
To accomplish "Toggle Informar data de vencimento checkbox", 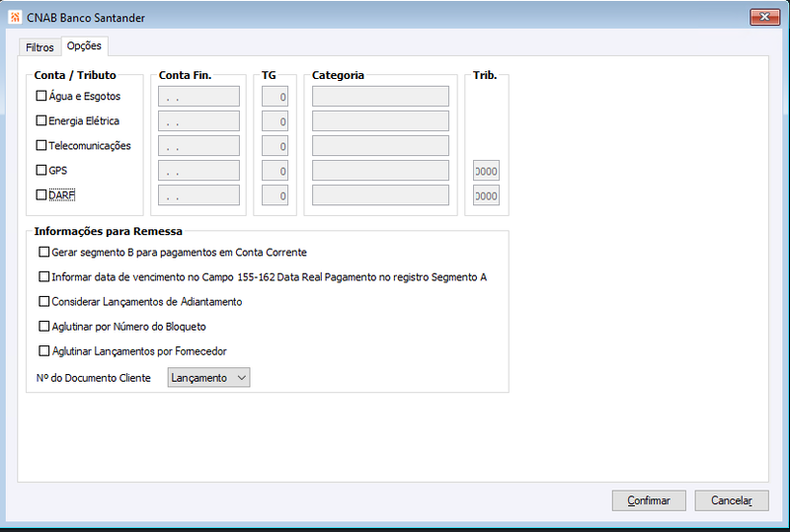I will (44, 276).
